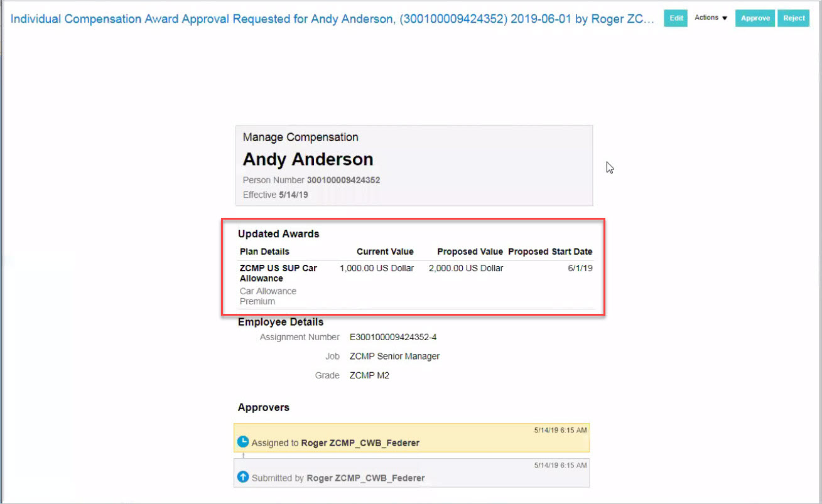Click the clock icon in Assigned row
This screenshot has width=822, height=504.
243,442
